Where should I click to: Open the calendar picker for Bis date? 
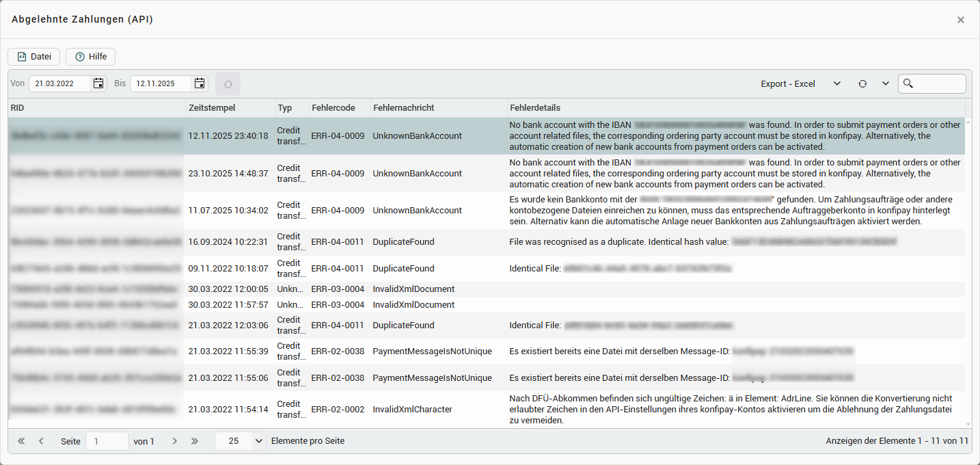[200, 83]
